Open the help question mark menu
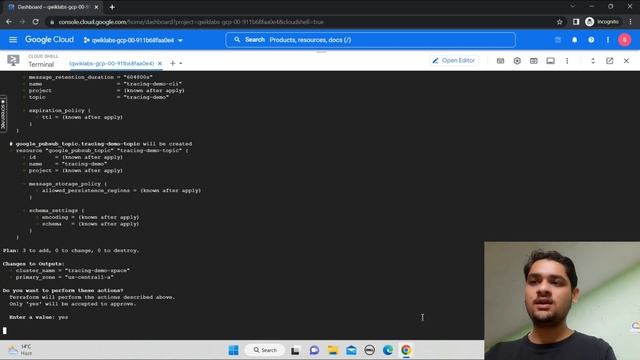Screen dimensions: 640x360 tap(591, 40)
